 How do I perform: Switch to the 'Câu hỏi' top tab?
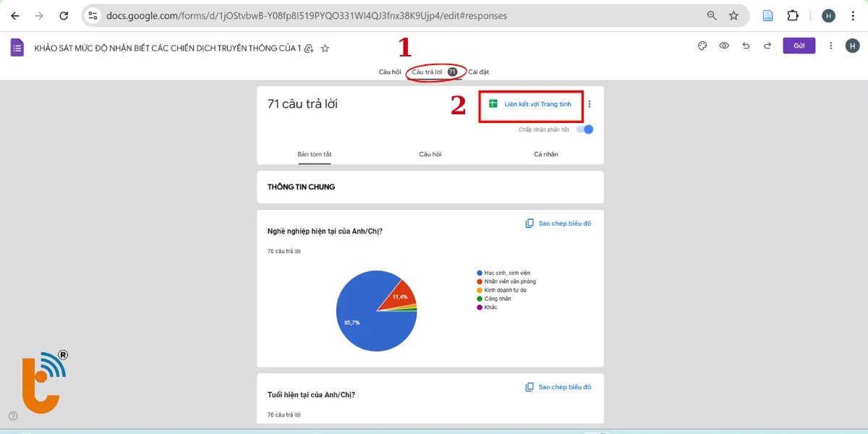390,72
